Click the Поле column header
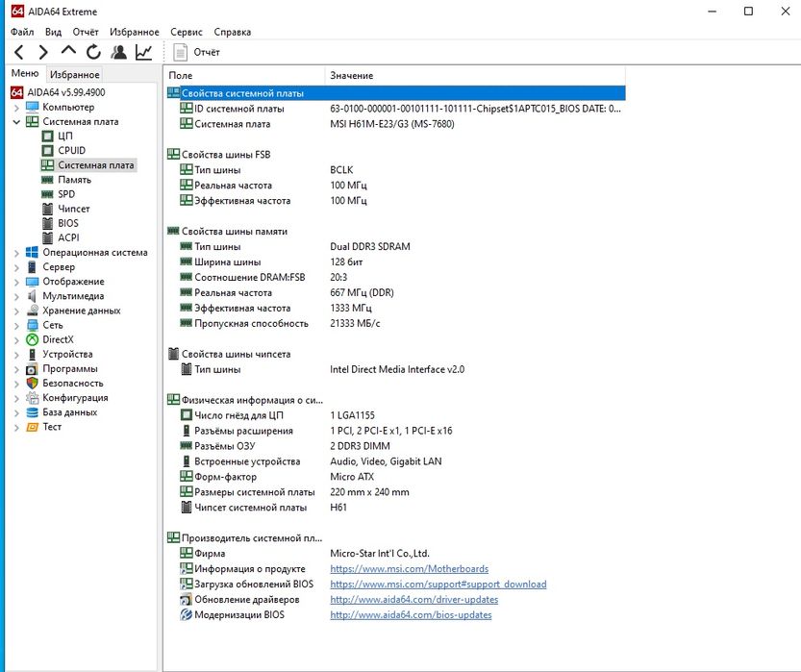 click(x=244, y=76)
